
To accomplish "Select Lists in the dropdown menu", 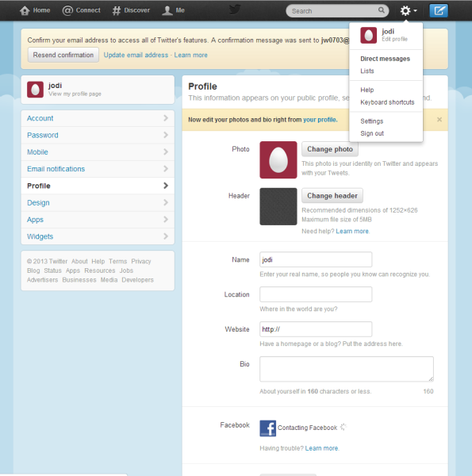I will coord(367,71).
